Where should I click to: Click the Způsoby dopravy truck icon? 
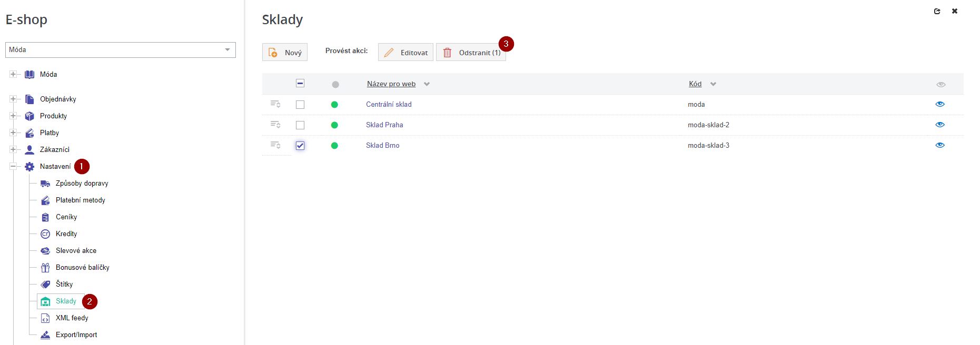tap(45, 184)
